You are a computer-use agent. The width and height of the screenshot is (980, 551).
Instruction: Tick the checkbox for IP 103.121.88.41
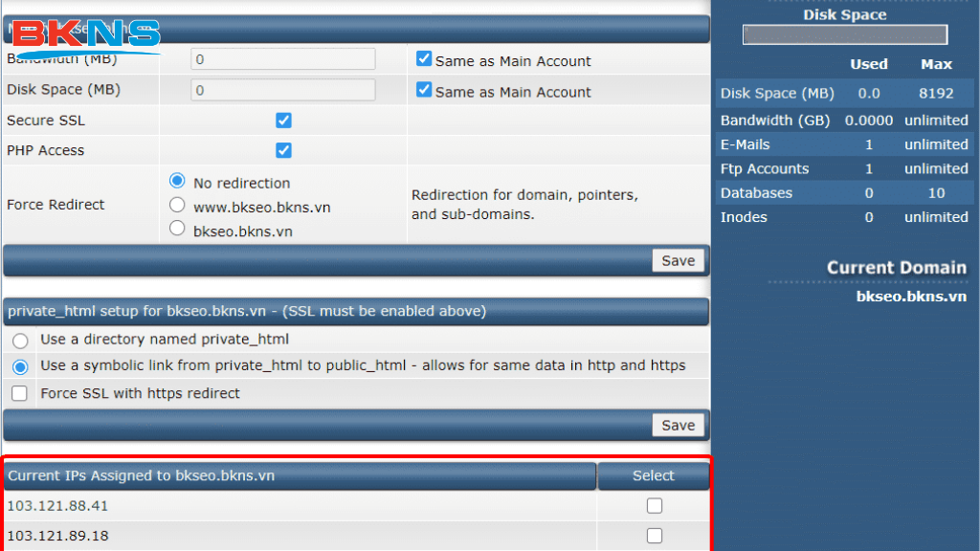tap(655, 506)
